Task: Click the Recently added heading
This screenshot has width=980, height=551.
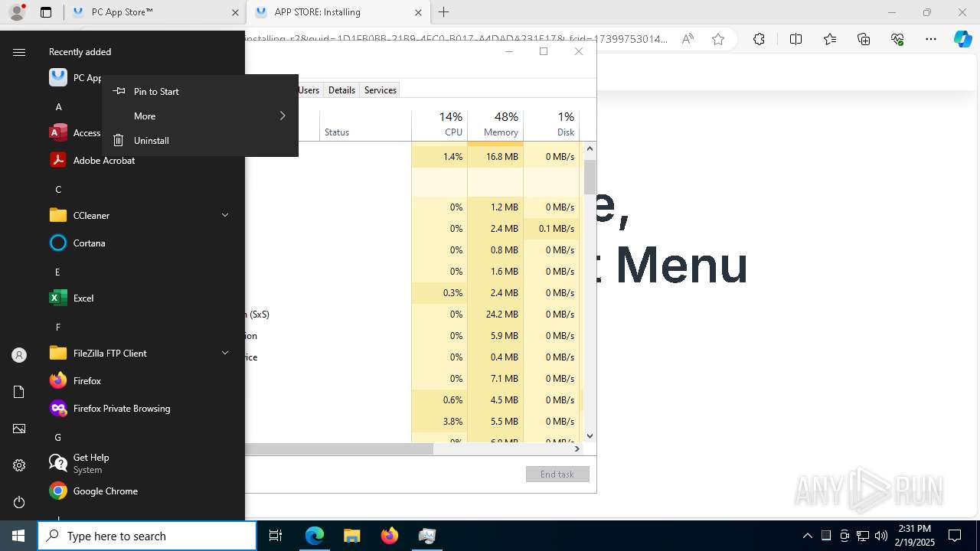Action: tap(80, 51)
